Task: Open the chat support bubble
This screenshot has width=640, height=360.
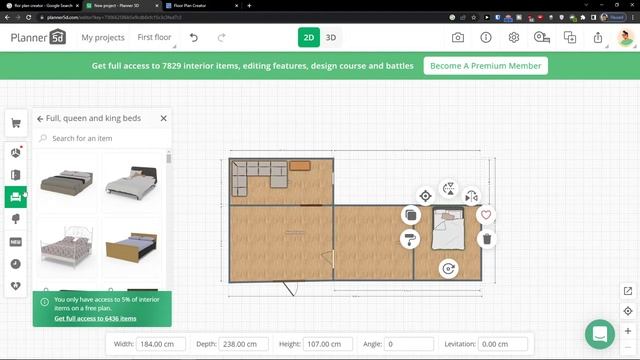Action: coord(600,335)
